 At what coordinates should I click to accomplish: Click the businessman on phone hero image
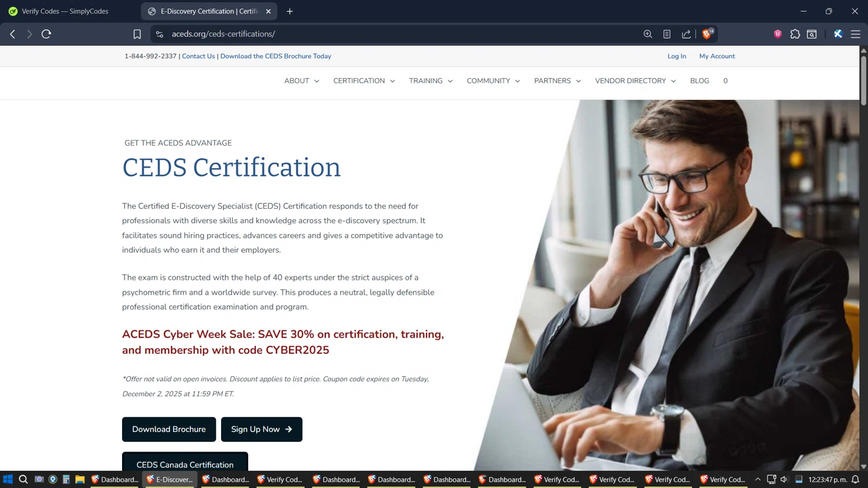pyautogui.click(x=665, y=285)
